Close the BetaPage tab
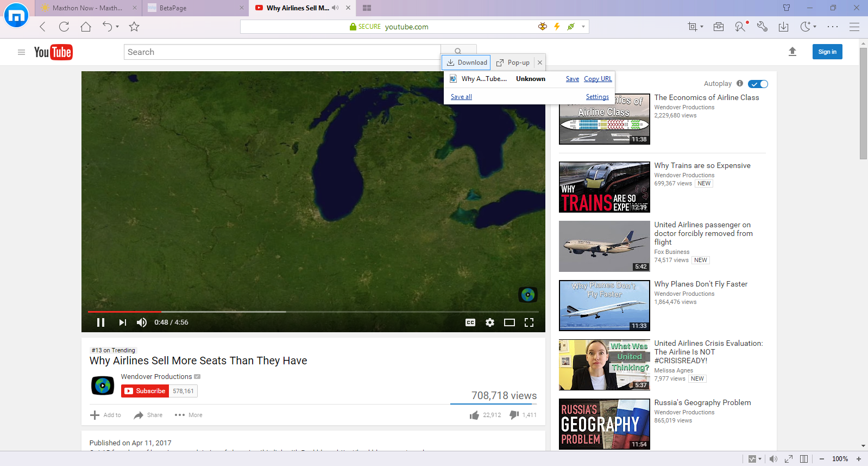This screenshot has height=466, width=868. coord(242,8)
